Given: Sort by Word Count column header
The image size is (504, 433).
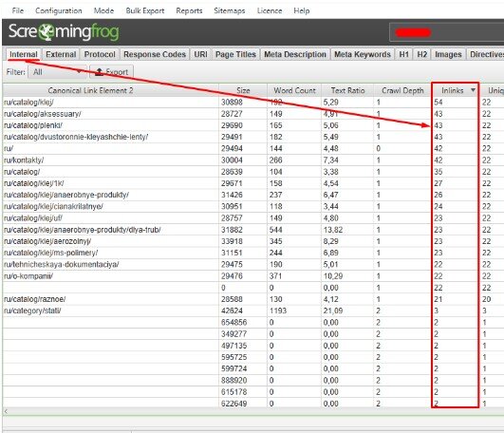Looking at the screenshot, I should click(x=294, y=90).
